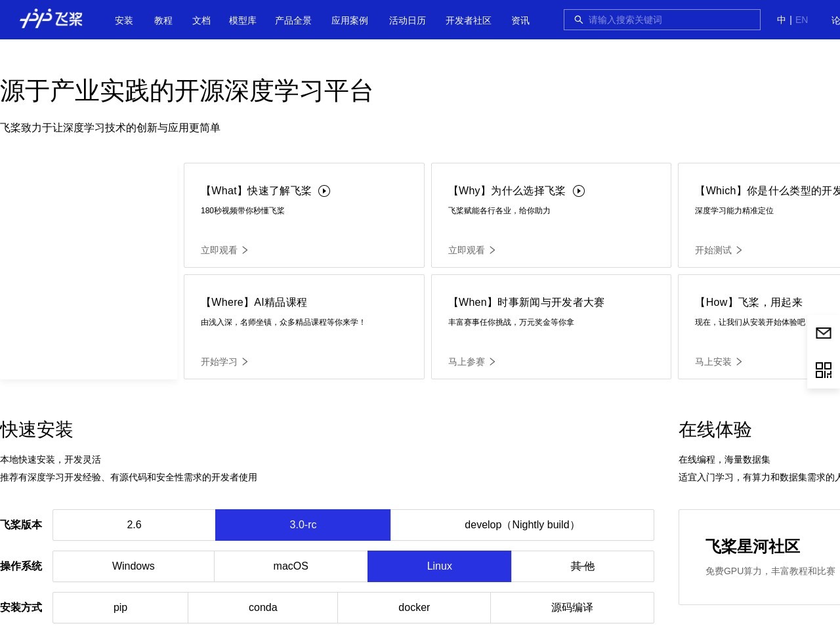Select develop (Nightly build) version
Image resolution: width=840 pixels, height=630 pixels.
522,525
